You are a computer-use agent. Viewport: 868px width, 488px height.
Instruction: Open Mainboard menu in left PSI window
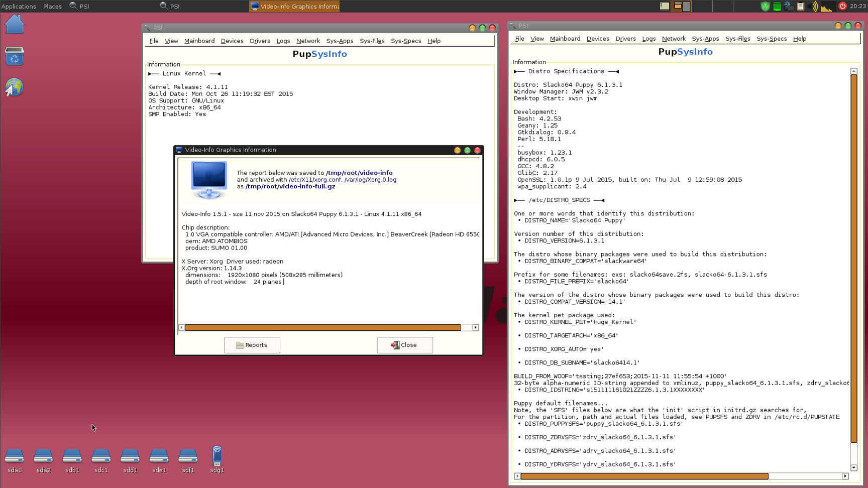tap(199, 41)
